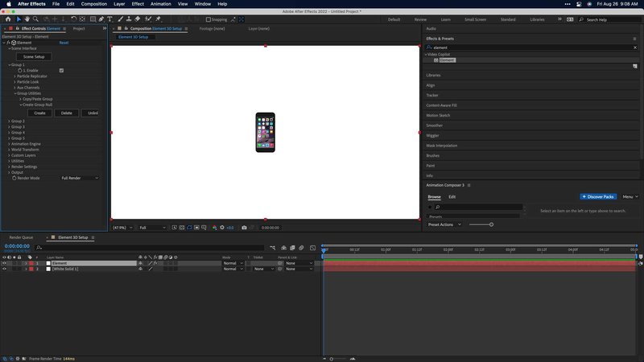Open the Render Mode dropdown
Screen dimensions: 644x362
[x=80, y=178]
